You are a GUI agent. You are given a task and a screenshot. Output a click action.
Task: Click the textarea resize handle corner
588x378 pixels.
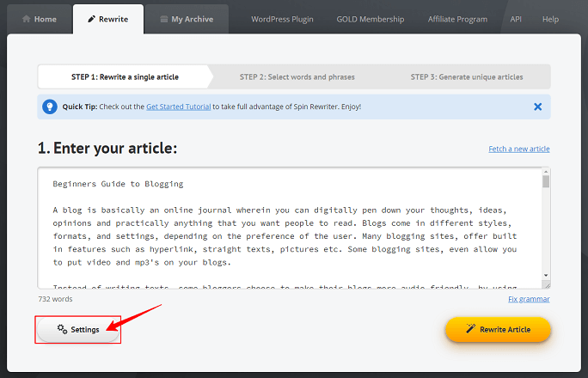(x=547, y=285)
